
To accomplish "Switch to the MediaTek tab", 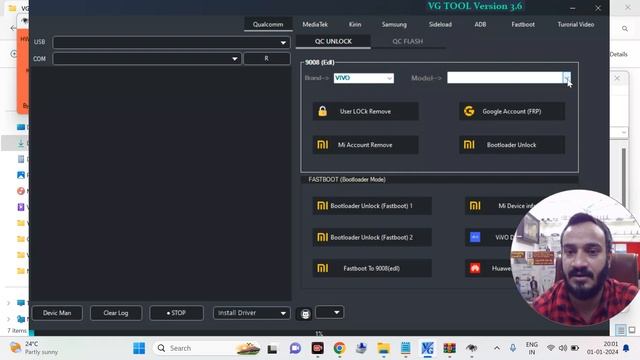I will [315, 24].
